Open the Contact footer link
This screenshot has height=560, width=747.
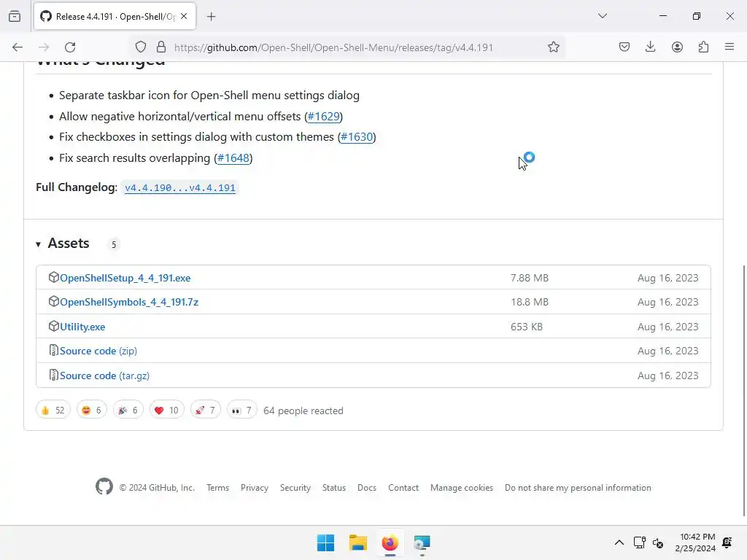[x=403, y=488]
